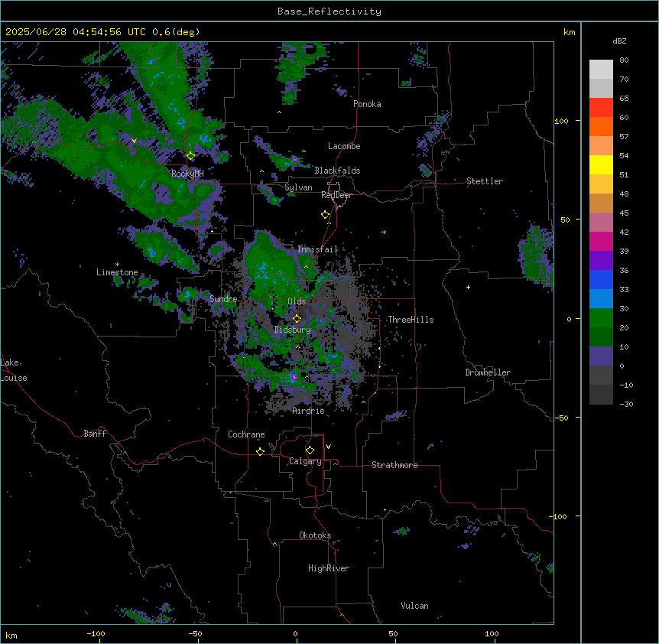The height and width of the screenshot is (644, 659).
Task: Select the Blackfalds label
Action: tap(337, 171)
